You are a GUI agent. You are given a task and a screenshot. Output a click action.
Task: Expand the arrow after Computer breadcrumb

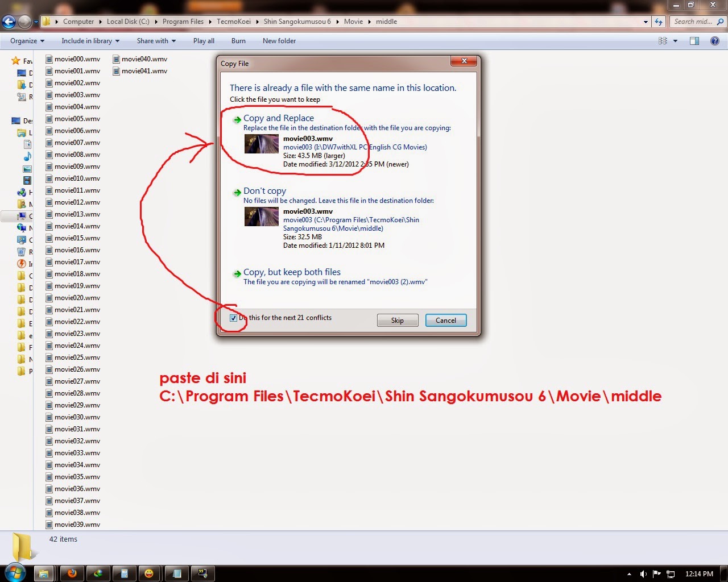coord(100,22)
